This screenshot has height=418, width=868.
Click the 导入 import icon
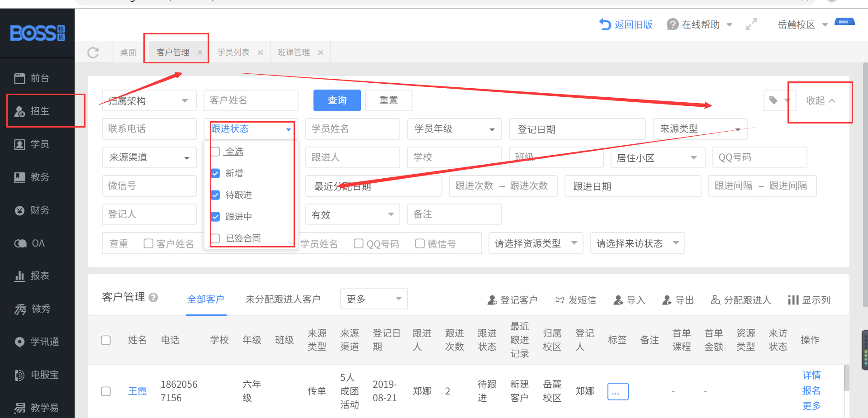click(x=618, y=300)
